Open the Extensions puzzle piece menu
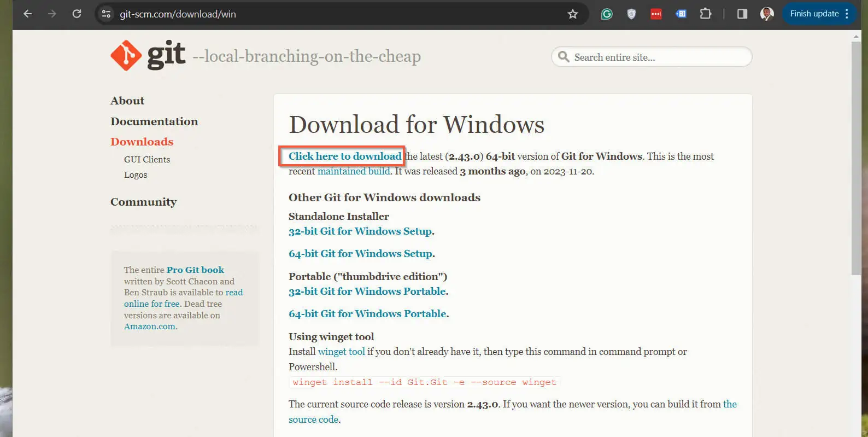The height and width of the screenshot is (437, 868). [x=706, y=14]
